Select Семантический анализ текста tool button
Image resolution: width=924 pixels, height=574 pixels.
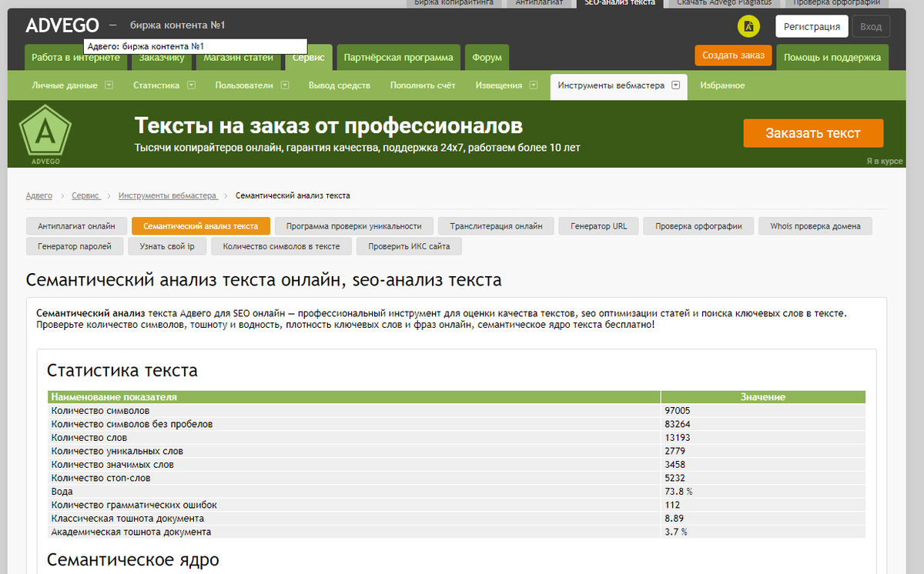(201, 226)
